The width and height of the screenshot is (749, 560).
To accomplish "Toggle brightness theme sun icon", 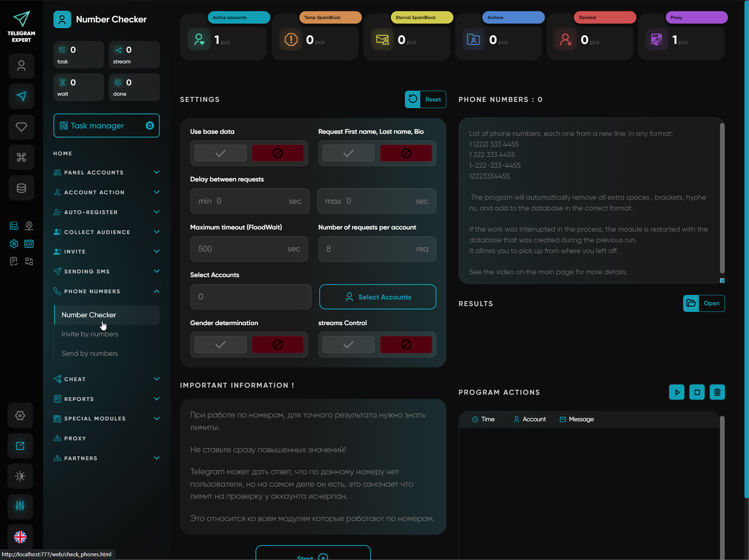I will pos(20,476).
